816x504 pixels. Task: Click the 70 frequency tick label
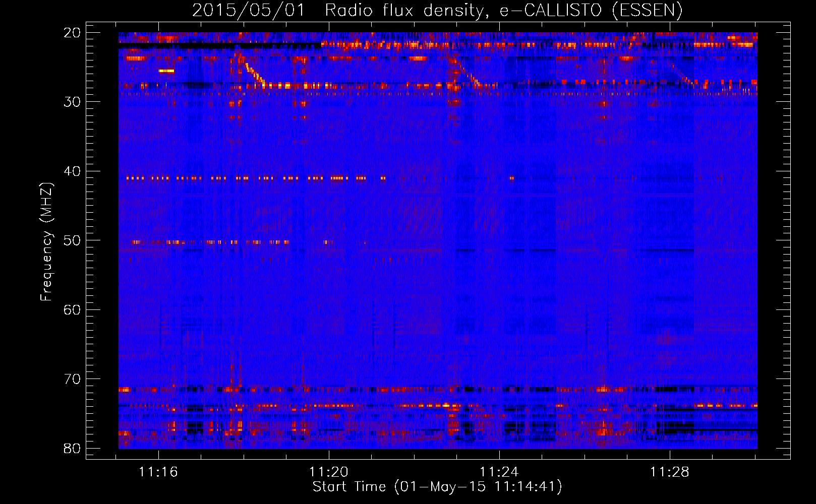(x=72, y=379)
